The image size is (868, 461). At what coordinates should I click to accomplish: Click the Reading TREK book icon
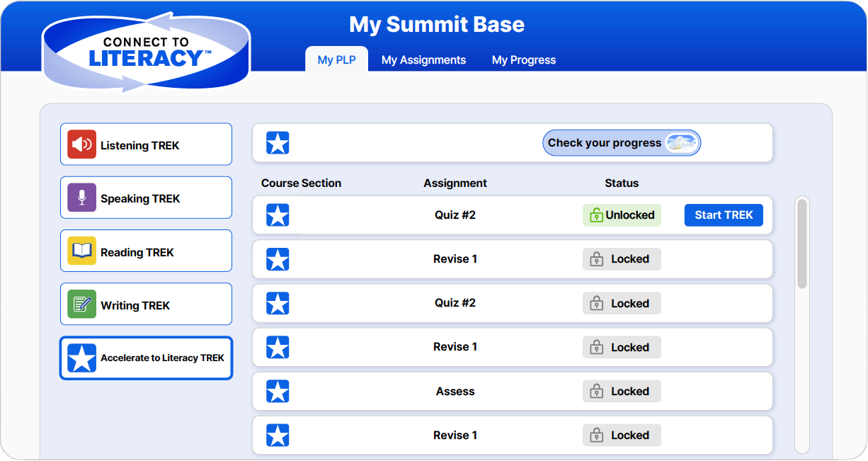(x=81, y=251)
